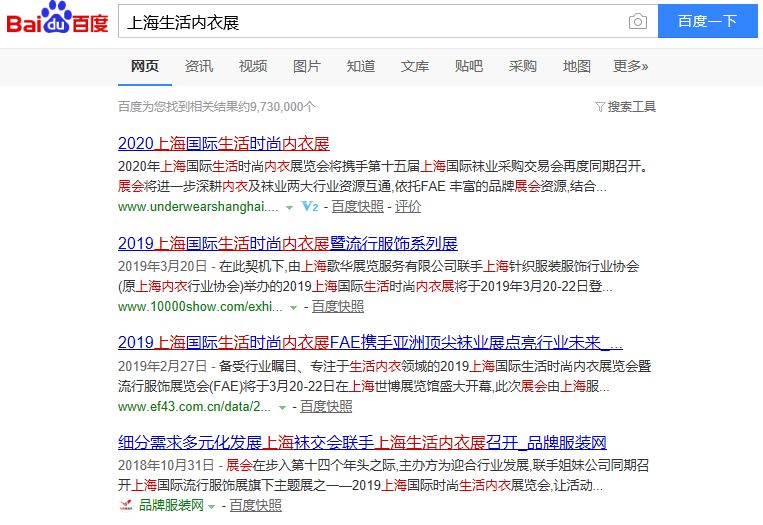
Task: Switch to the 贴吧 tab
Action: click(469, 66)
